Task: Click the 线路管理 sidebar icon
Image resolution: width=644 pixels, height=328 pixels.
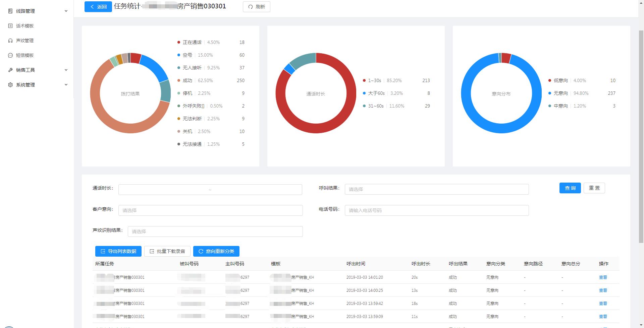Action: click(x=10, y=11)
